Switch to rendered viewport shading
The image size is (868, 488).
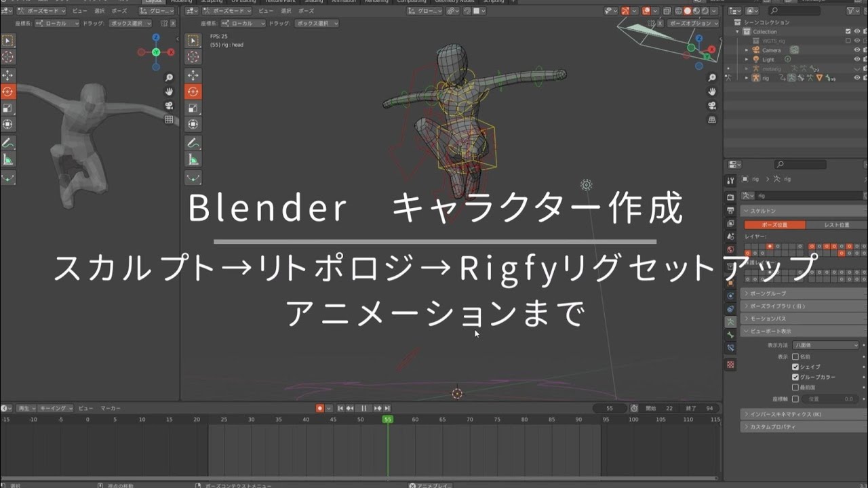704,11
